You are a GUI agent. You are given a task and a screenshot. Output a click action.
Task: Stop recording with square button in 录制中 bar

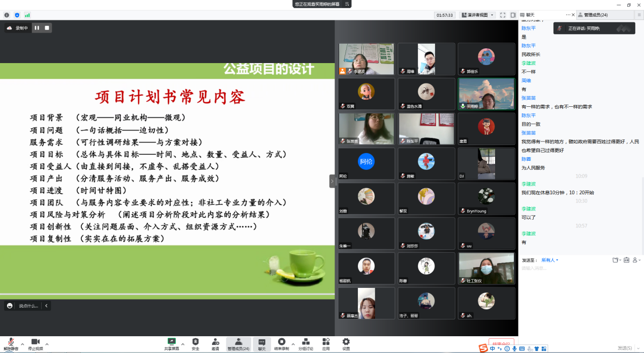[x=47, y=28]
